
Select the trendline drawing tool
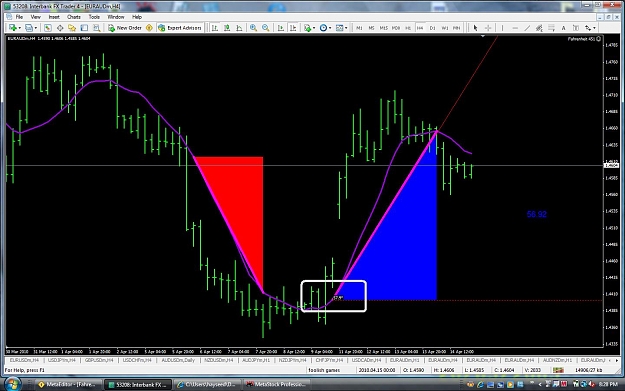coord(527,28)
